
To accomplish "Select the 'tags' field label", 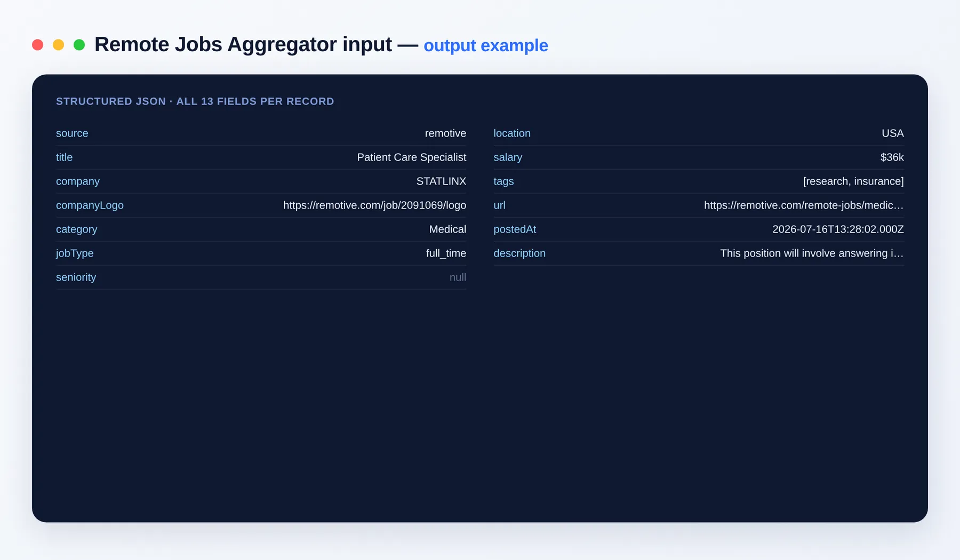I will point(503,181).
